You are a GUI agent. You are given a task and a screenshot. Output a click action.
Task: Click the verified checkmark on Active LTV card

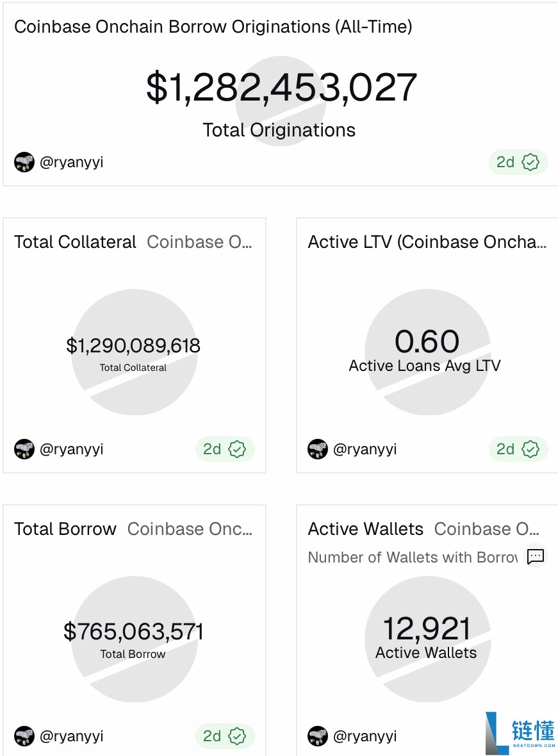click(530, 449)
